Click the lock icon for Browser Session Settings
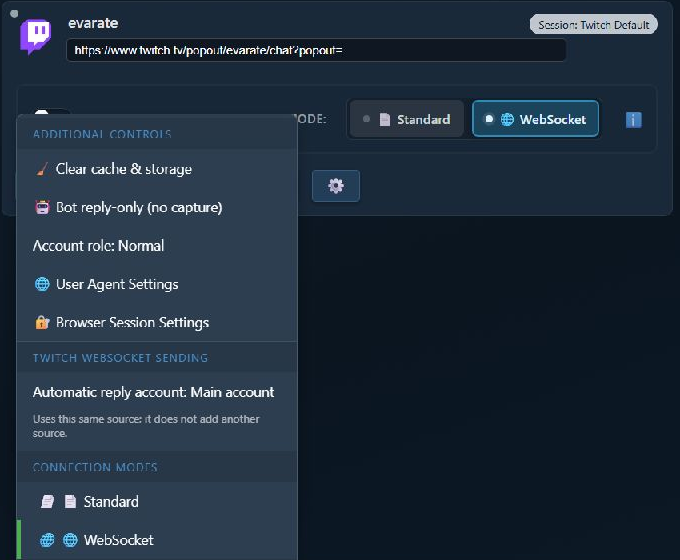Image resolution: width=680 pixels, height=560 pixels. [42, 322]
